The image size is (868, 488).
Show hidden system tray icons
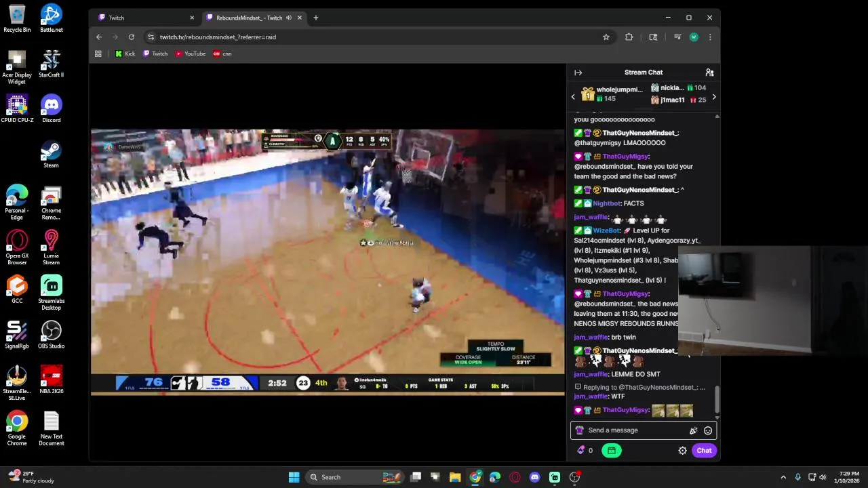(x=783, y=477)
